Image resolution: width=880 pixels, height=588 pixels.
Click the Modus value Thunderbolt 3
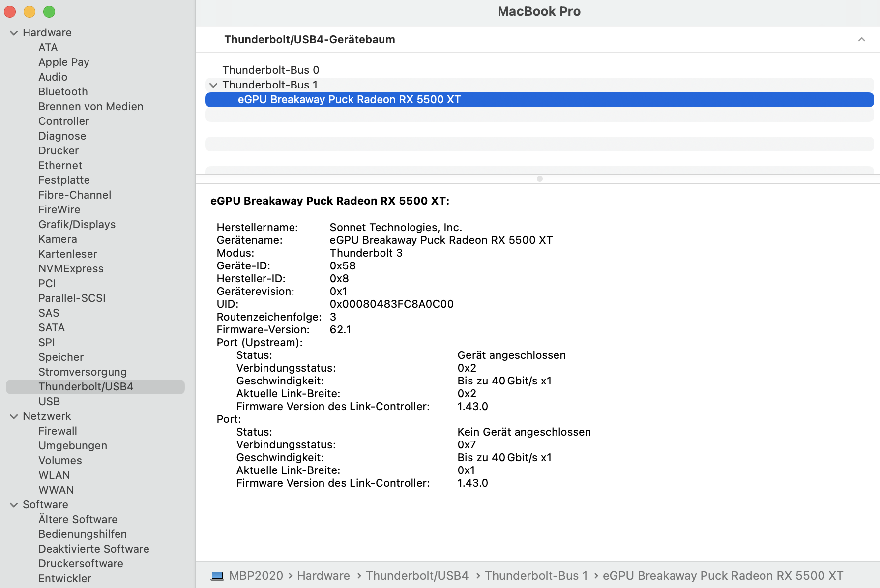pos(366,253)
